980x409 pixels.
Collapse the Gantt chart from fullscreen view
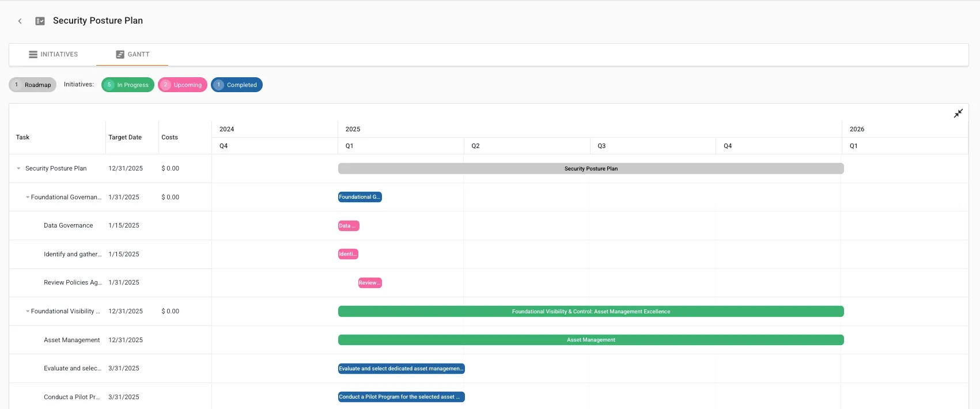(958, 113)
